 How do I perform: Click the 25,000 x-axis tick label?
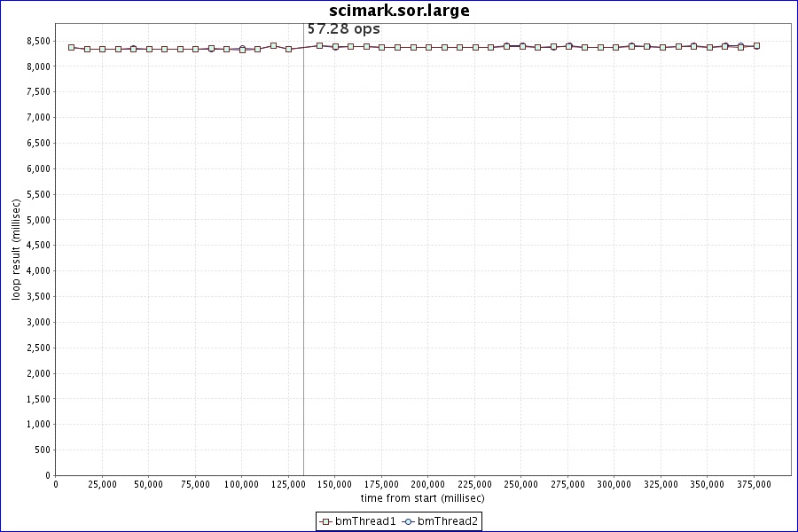pyautogui.click(x=102, y=484)
